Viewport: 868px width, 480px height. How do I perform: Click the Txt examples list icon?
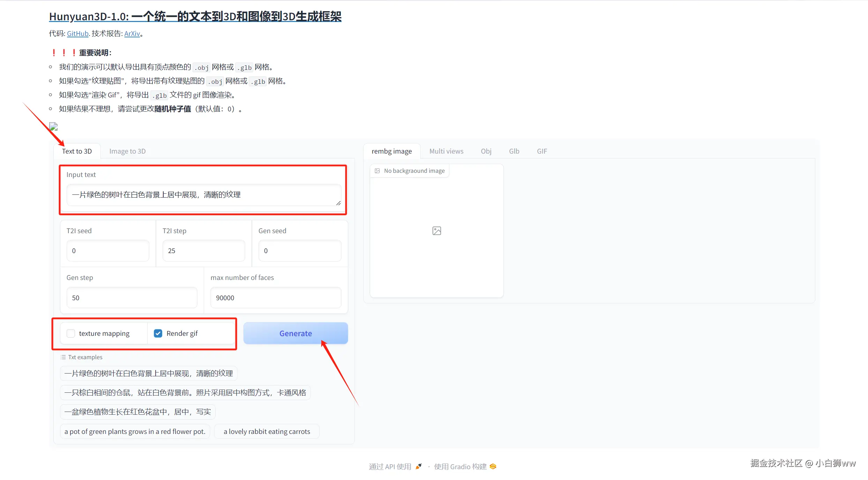click(63, 357)
